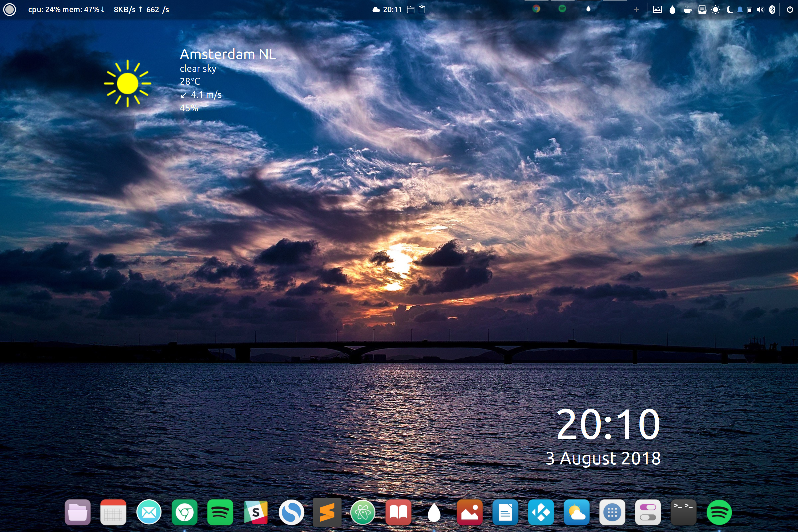Open Sublime Text from the dock

coord(327,512)
